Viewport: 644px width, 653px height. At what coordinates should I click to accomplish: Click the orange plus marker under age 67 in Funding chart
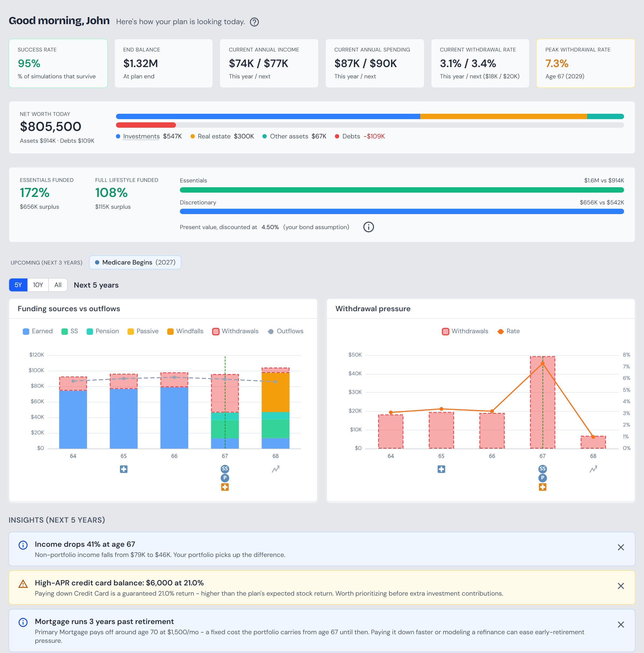click(225, 487)
